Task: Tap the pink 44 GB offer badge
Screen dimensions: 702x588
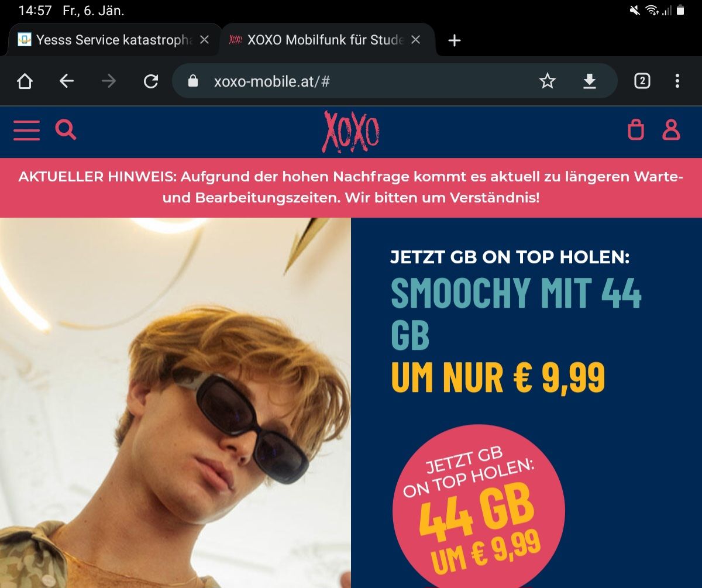Action: tap(479, 506)
